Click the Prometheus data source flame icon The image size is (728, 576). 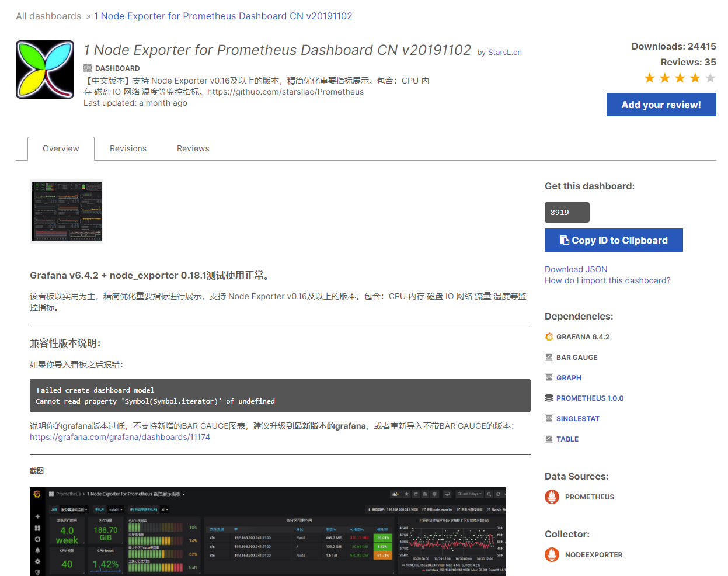click(552, 497)
